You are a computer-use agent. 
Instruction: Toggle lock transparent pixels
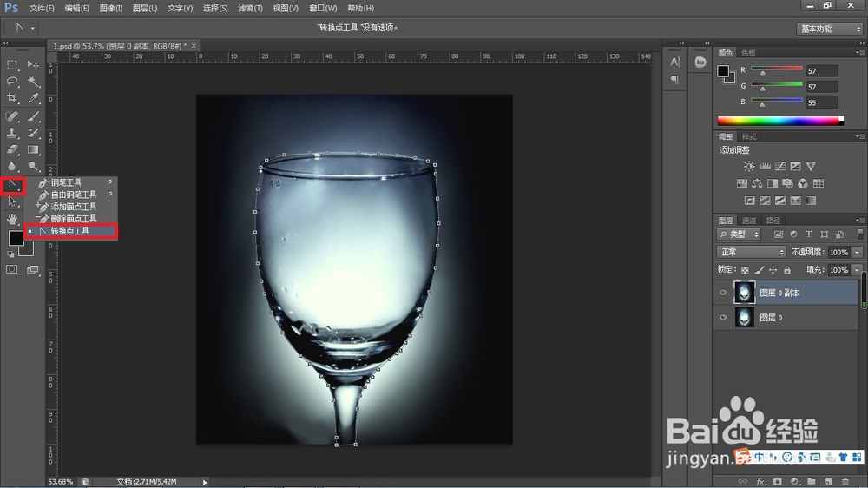point(745,270)
